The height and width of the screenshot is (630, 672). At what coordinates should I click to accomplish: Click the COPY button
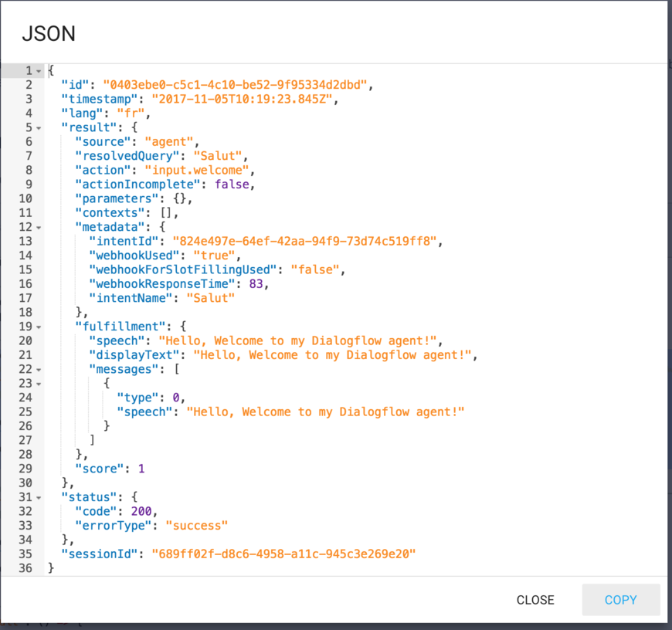tap(620, 600)
